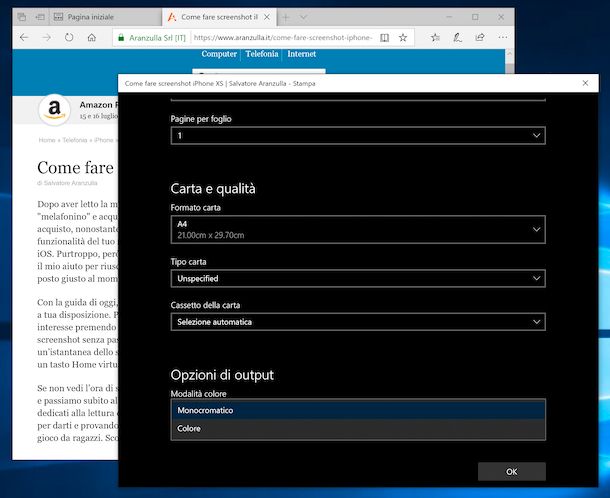610x498 pixels.
Task: Click the Add notes pen icon
Action: [457, 37]
